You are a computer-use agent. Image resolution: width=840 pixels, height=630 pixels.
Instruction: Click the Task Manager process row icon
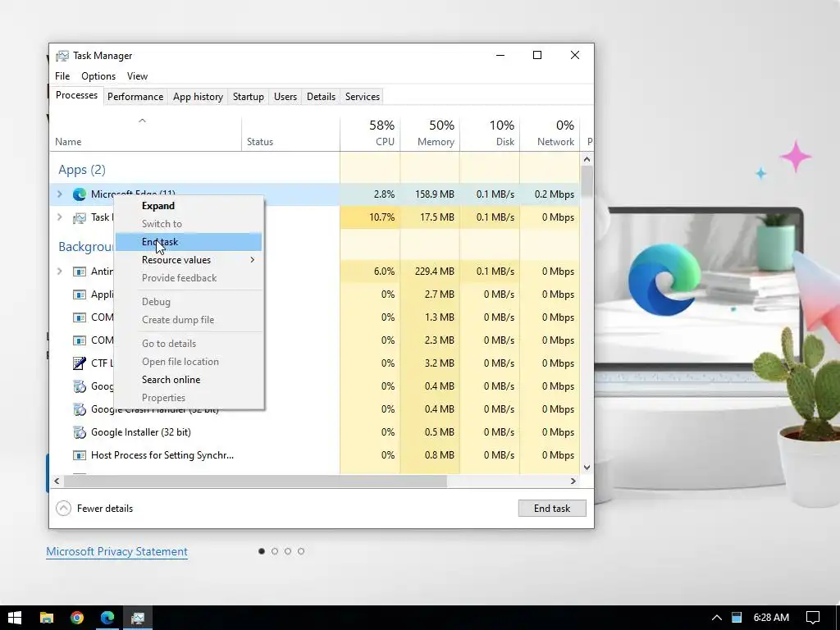point(80,217)
